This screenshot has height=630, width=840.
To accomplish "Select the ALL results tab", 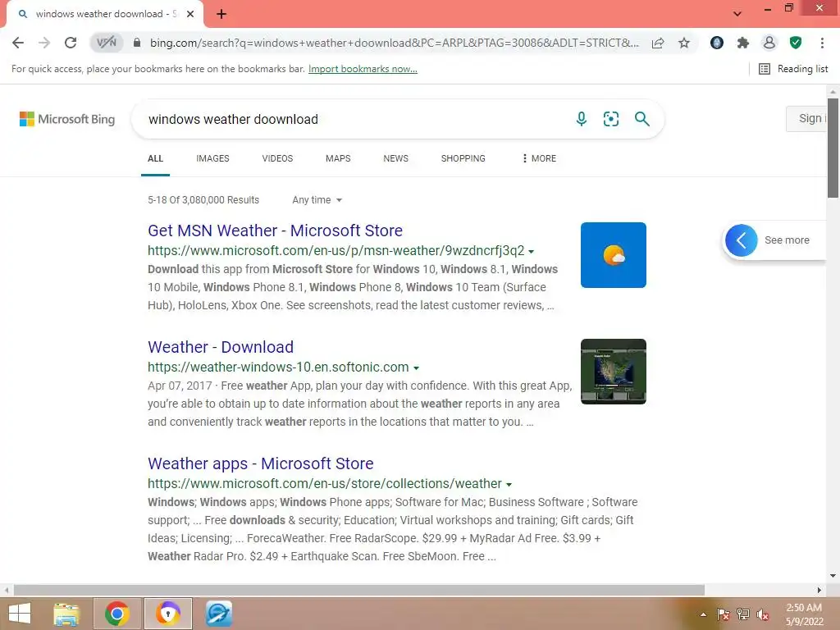I will [x=155, y=158].
